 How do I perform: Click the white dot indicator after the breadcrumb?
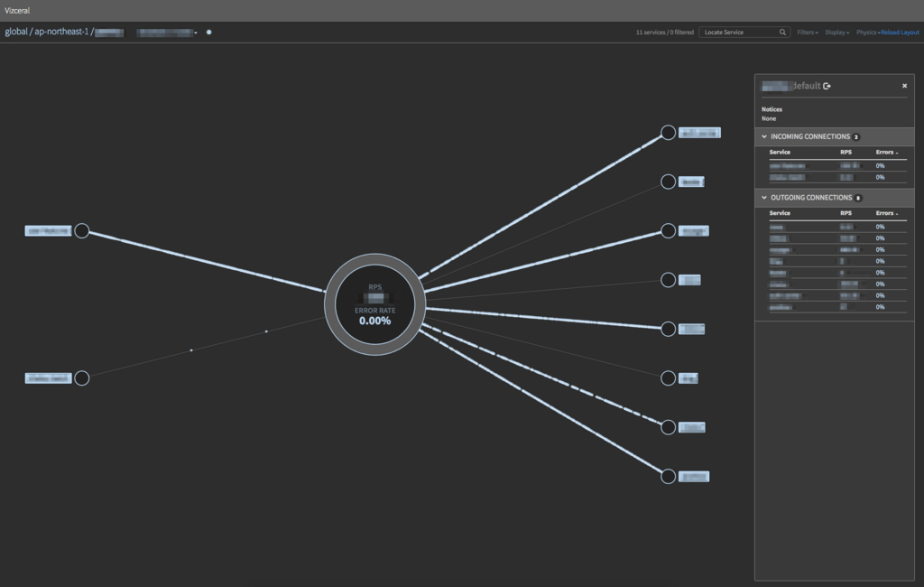[x=209, y=33]
